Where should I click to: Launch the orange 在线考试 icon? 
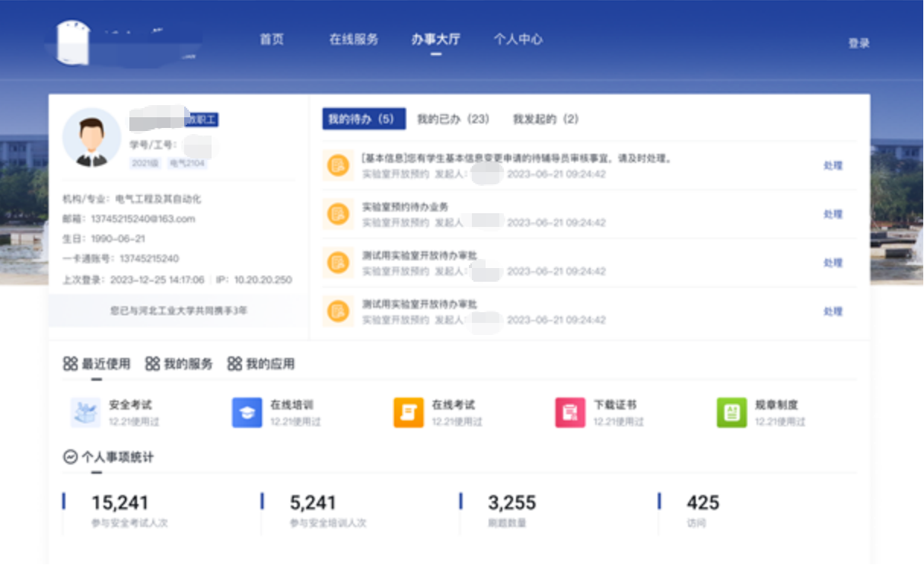(408, 413)
